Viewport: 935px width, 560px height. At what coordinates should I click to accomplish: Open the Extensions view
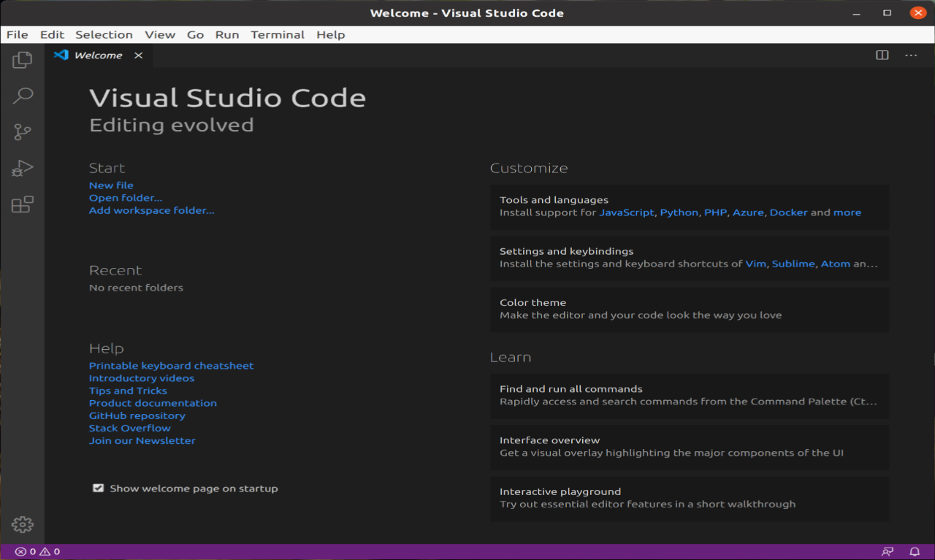point(23,204)
